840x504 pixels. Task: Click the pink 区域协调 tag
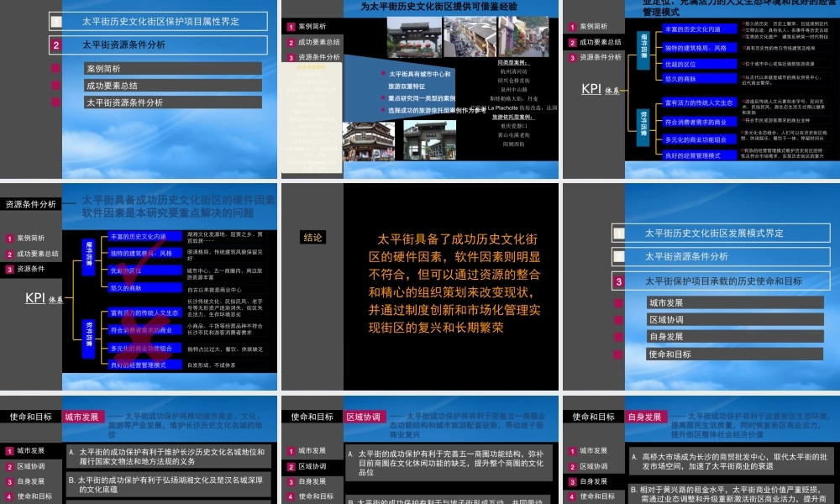point(363,417)
